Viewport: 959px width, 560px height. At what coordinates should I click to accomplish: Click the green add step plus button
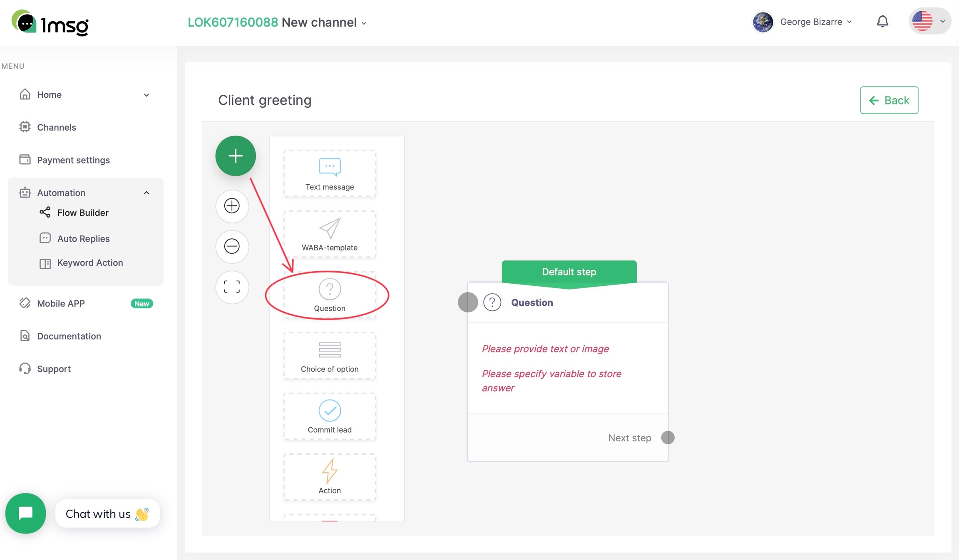235,156
